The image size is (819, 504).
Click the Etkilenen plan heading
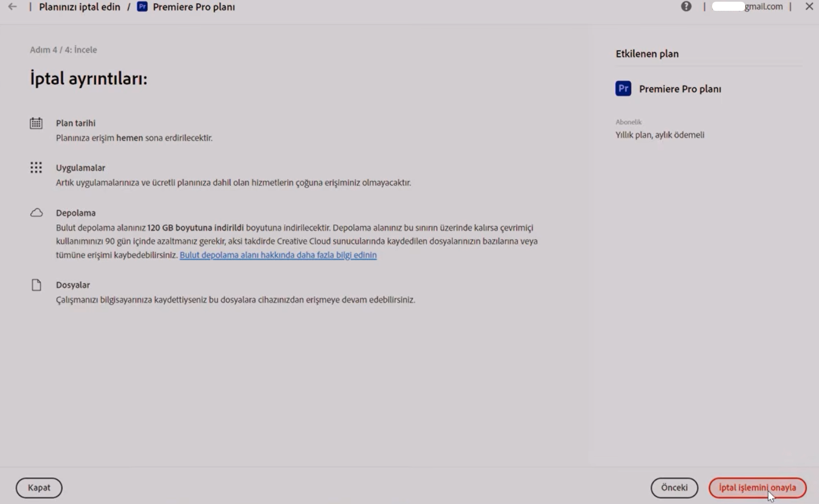[x=647, y=53]
